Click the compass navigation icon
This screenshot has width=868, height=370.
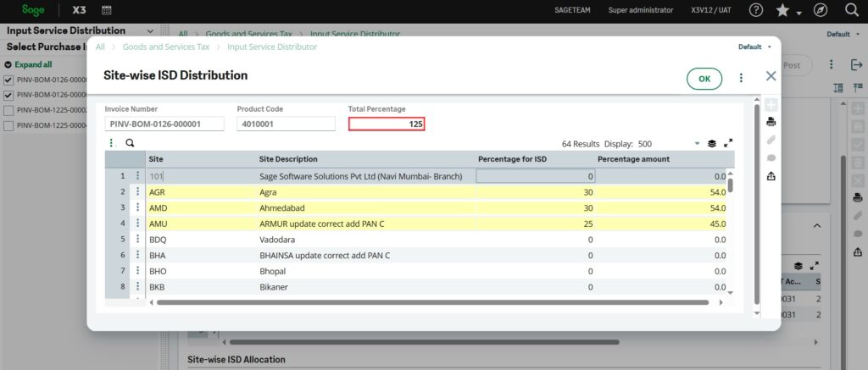pyautogui.click(x=821, y=10)
